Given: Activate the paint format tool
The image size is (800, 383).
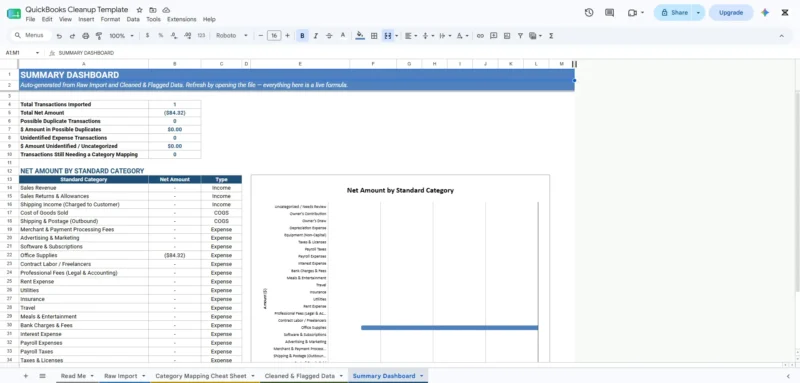Looking at the screenshot, I should click(x=98, y=36).
